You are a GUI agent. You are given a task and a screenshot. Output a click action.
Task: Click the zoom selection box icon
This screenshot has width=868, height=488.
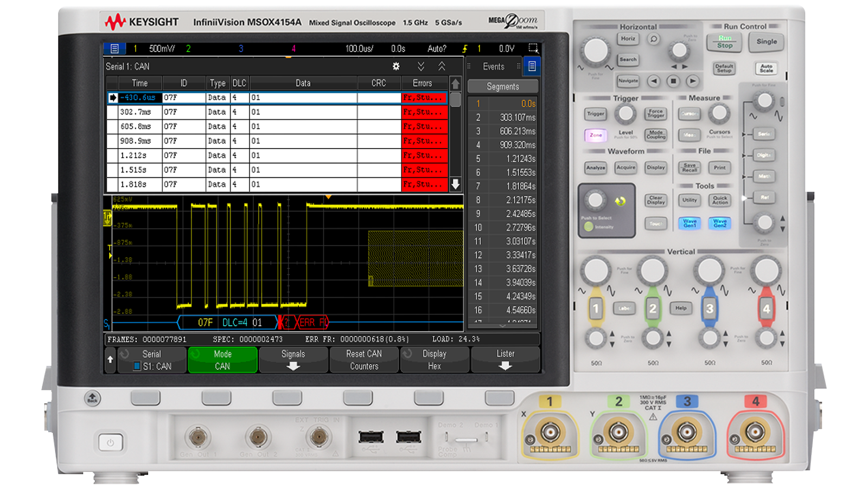533,48
